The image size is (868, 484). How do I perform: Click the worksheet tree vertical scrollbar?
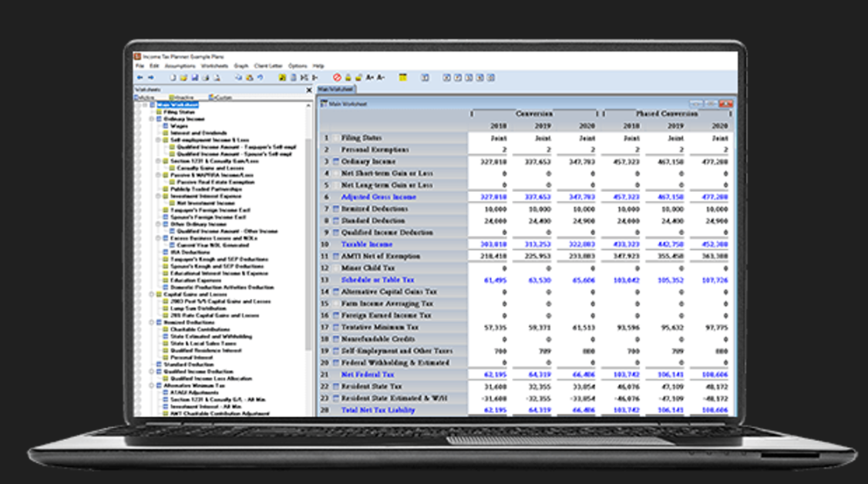pyautogui.click(x=310, y=231)
